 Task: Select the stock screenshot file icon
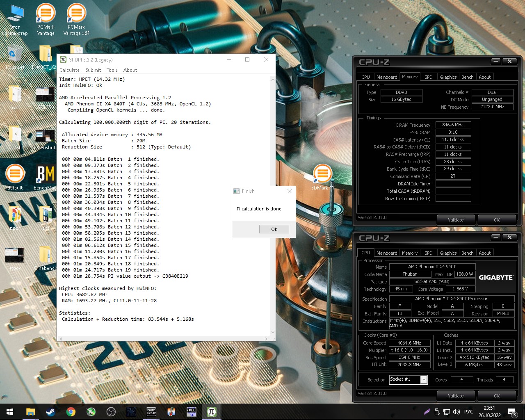[x=15, y=258]
